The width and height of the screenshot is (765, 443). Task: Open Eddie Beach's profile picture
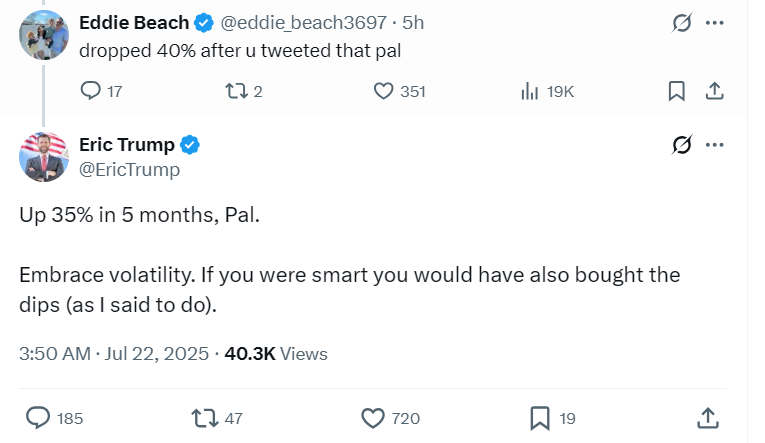(44, 35)
